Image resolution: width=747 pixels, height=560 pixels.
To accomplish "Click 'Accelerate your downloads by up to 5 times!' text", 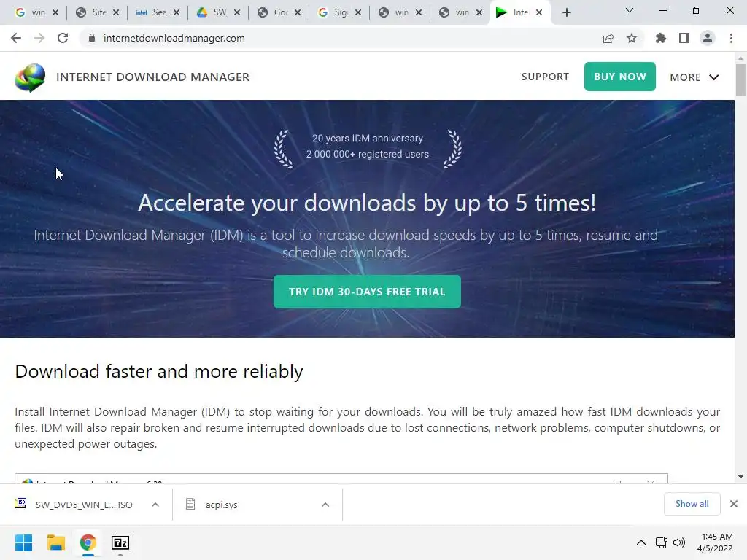I will 367,203.
